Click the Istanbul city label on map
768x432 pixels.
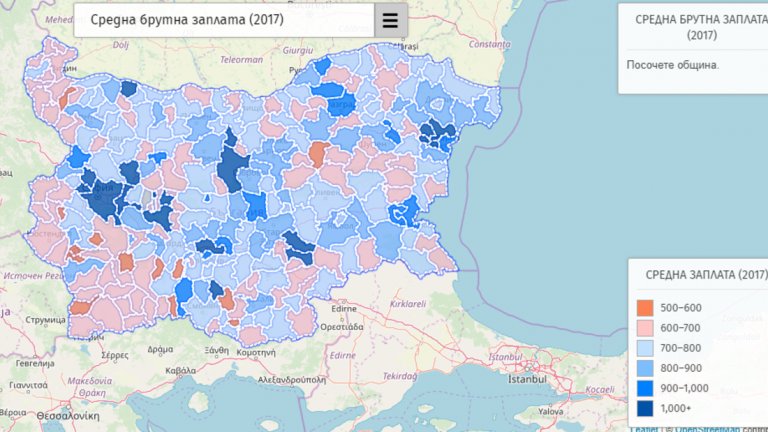(527, 379)
